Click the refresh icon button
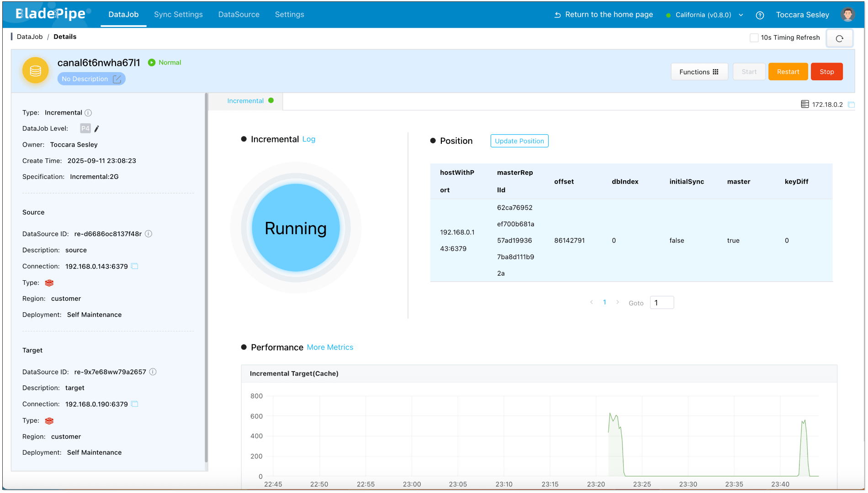The width and height of the screenshot is (868, 493). tap(839, 38)
